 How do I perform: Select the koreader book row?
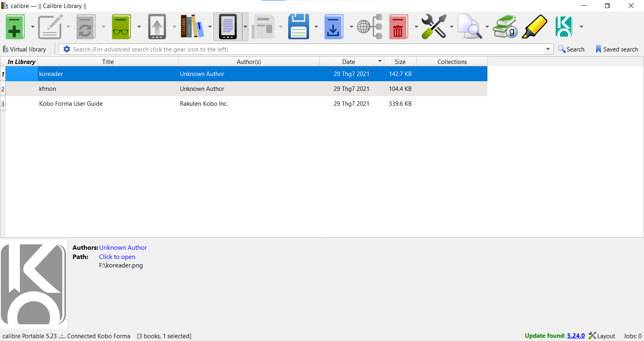coord(246,74)
